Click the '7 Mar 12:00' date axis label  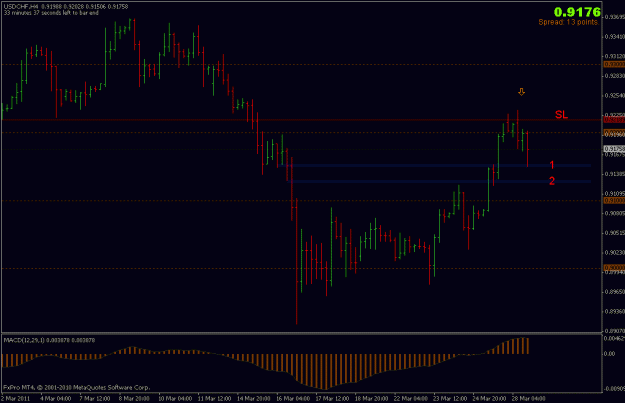click(x=94, y=398)
